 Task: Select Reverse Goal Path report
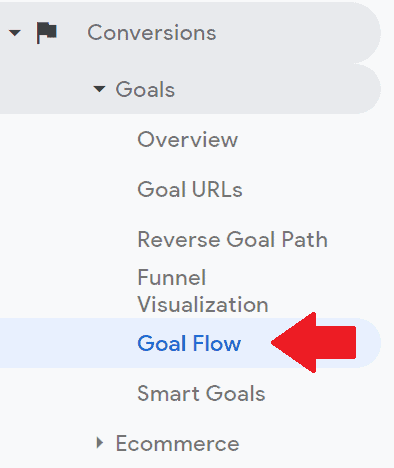[x=232, y=239]
